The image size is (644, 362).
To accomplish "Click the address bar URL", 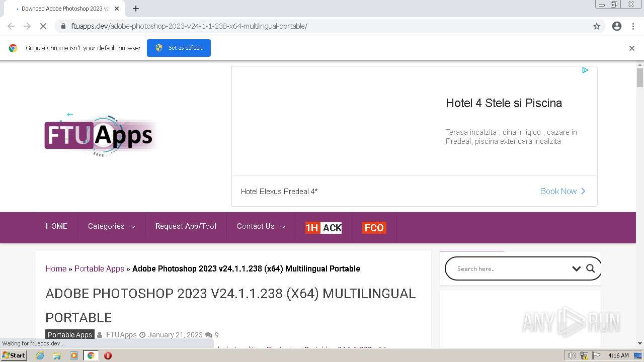I will pos(189,26).
